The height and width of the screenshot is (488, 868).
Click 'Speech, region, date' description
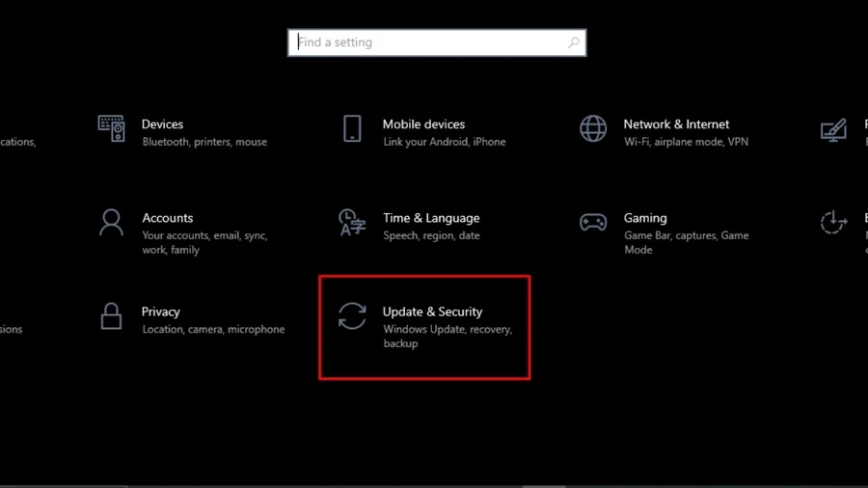[431, 235]
